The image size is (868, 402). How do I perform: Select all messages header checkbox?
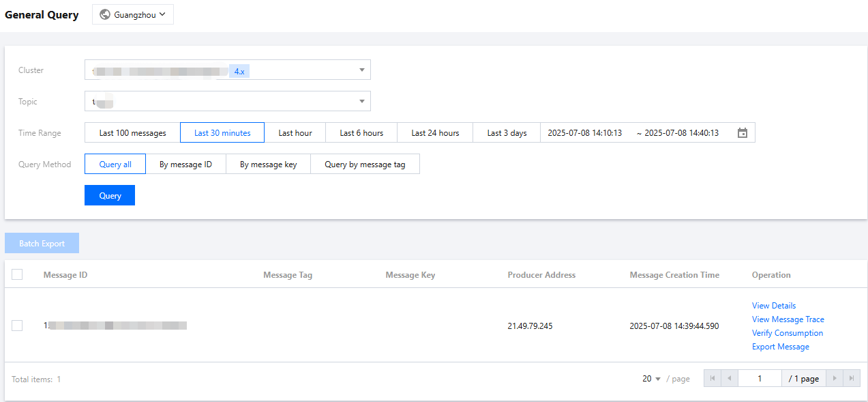(17, 274)
